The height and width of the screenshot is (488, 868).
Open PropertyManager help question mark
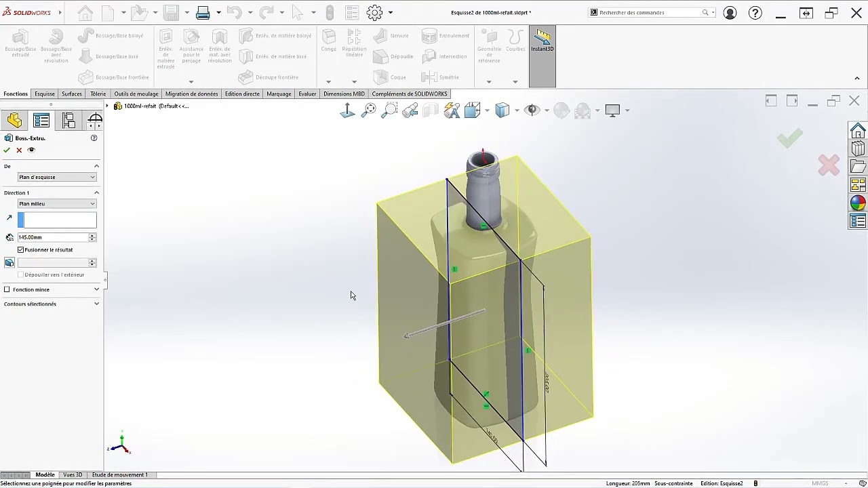click(94, 138)
